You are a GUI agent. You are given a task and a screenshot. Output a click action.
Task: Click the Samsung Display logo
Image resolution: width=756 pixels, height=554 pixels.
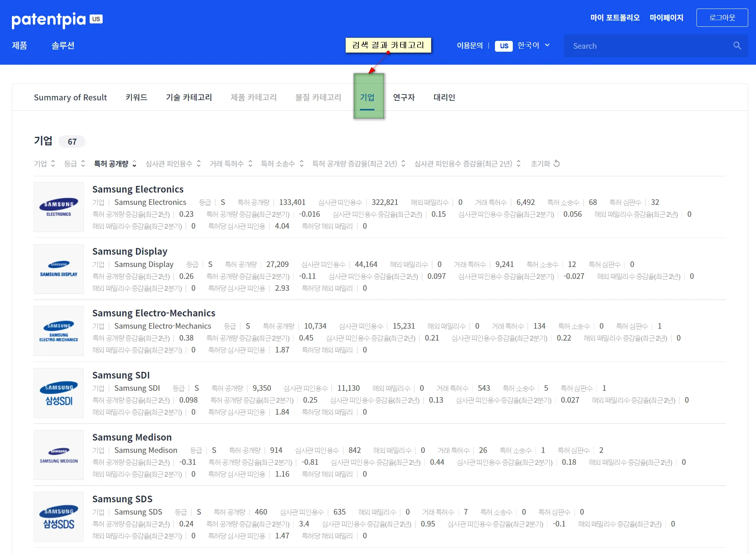(x=59, y=269)
